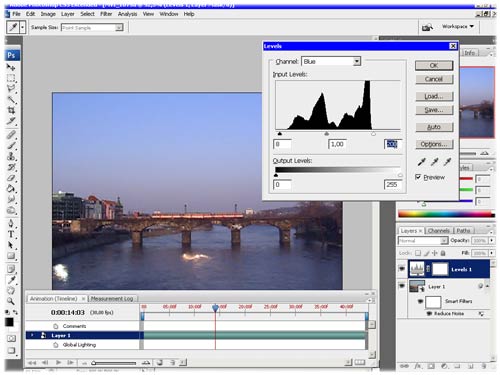Viewport: 500px width, 375px height.
Task: Toggle Smart Filters visibility eye
Action: pyautogui.click(x=420, y=301)
